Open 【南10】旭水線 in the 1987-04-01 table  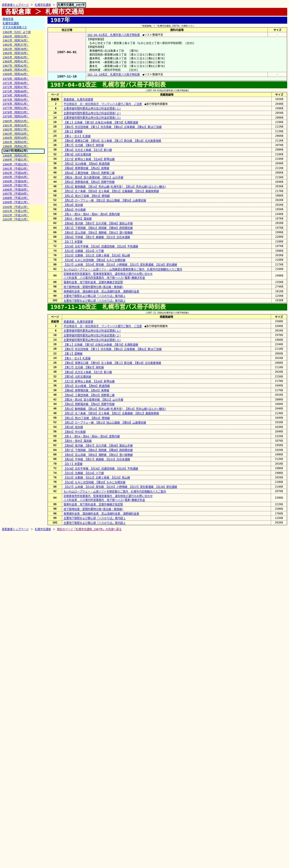73,205
